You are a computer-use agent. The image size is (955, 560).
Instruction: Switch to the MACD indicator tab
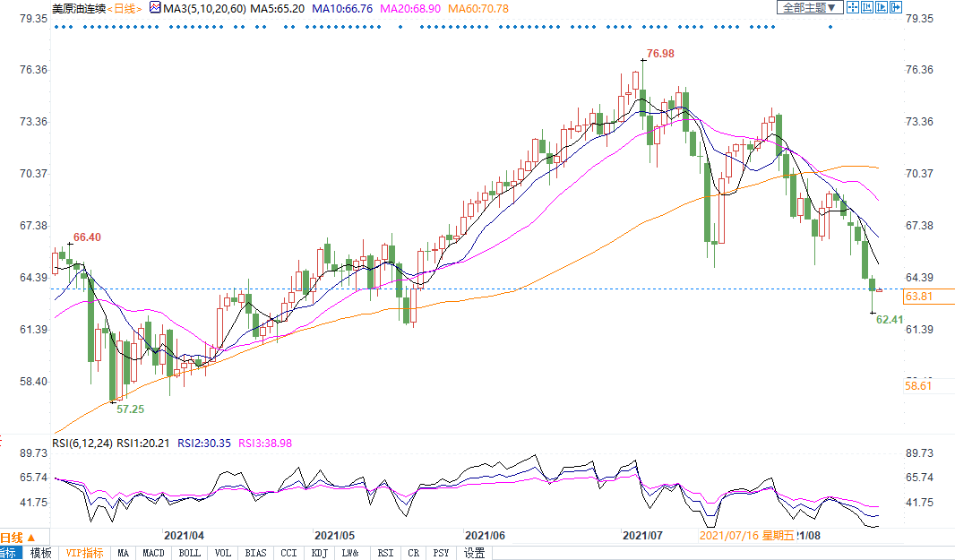153,553
